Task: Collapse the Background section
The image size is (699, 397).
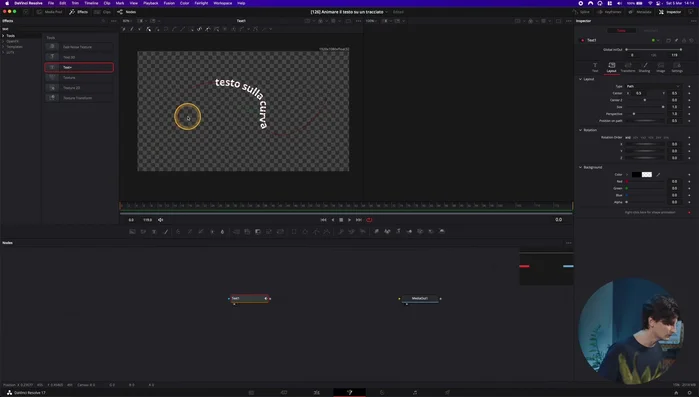Action: pyautogui.click(x=580, y=167)
